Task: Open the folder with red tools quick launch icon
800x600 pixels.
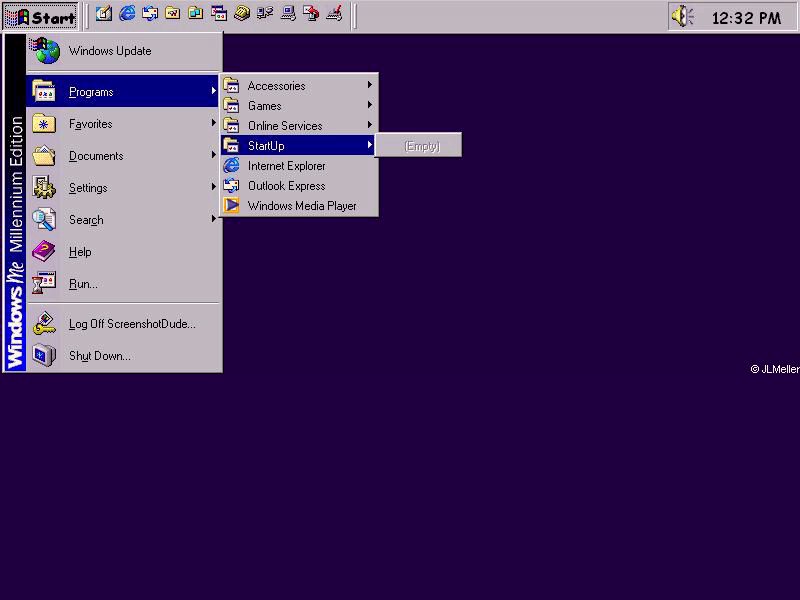Action: coord(173,14)
